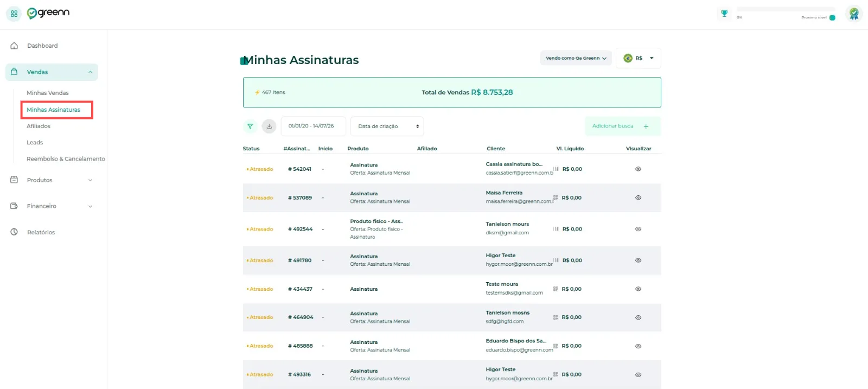868x389 pixels.
Task: Open the Data de criação dropdown
Action: pos(387,126)
